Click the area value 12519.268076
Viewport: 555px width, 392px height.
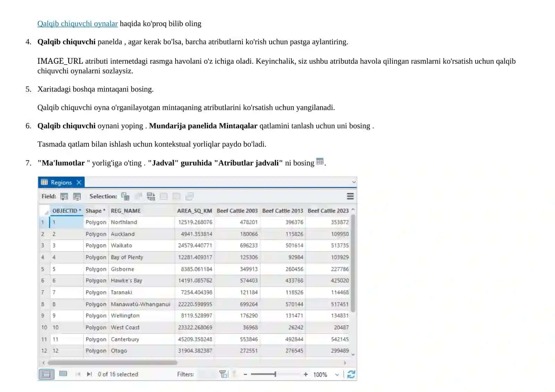pyautogui.click(x=195, y=222)
